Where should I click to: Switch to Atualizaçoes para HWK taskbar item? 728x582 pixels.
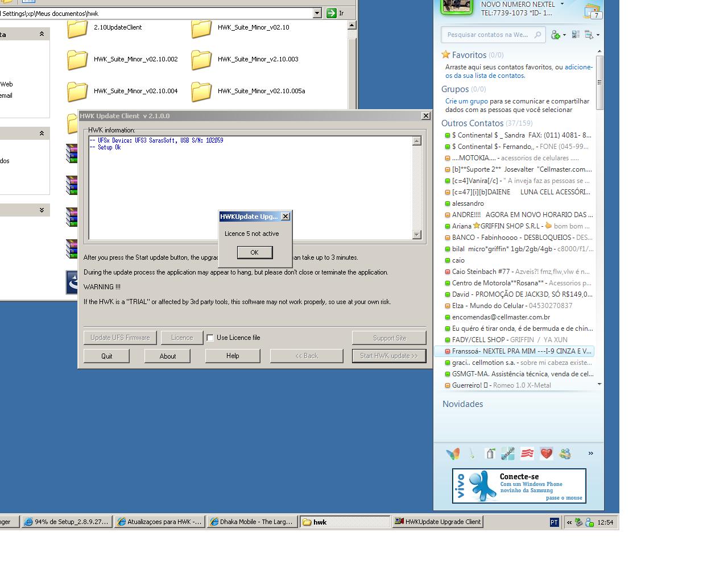coord(159,522)
